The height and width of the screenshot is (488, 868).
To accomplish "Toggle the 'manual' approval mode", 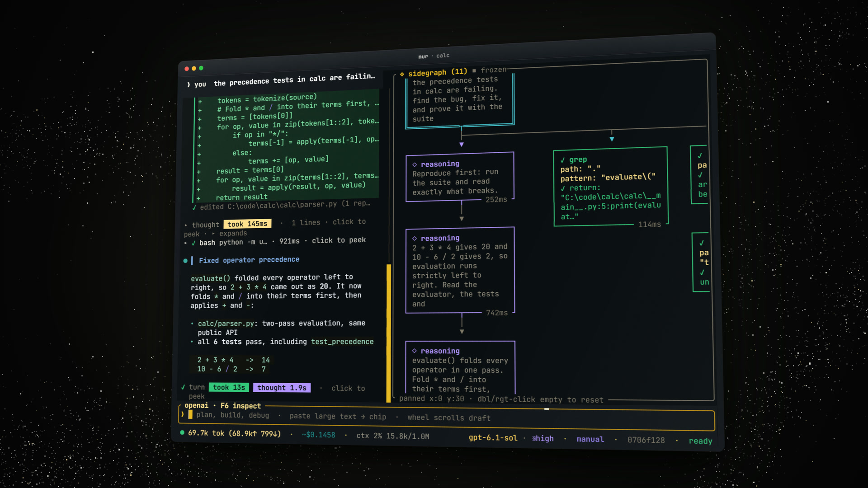I will click(590, 439).
